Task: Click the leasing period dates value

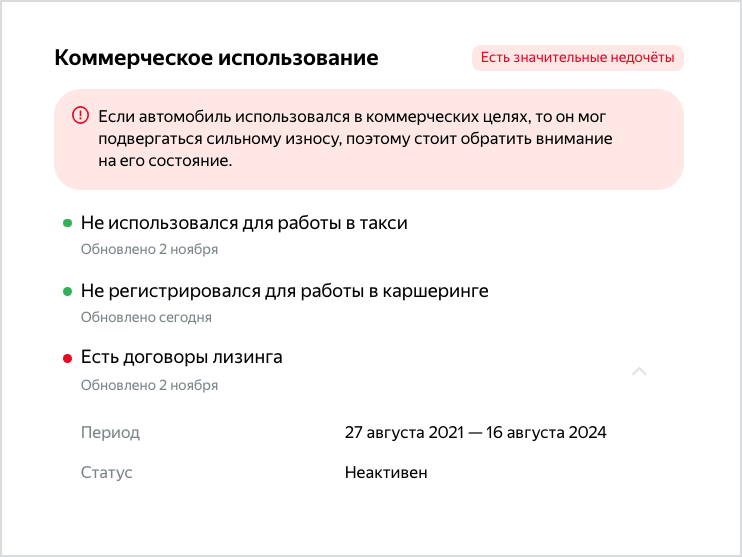Action: click(x=476, y=433)
